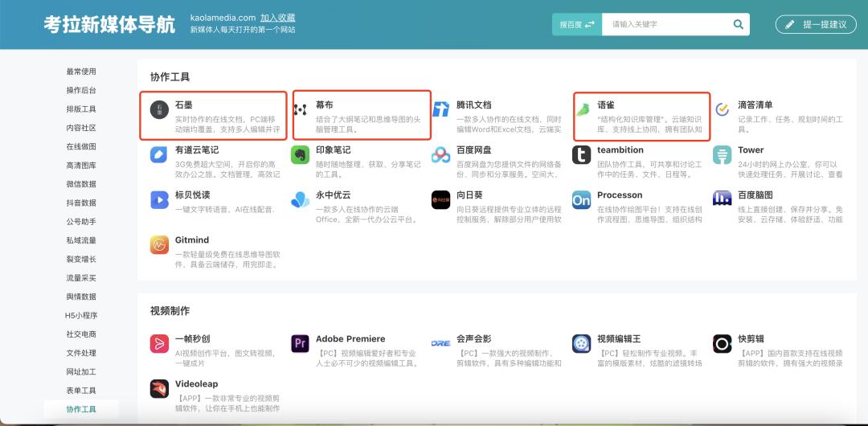Go to 抖音数据 sidebar category

coord(81,203)
